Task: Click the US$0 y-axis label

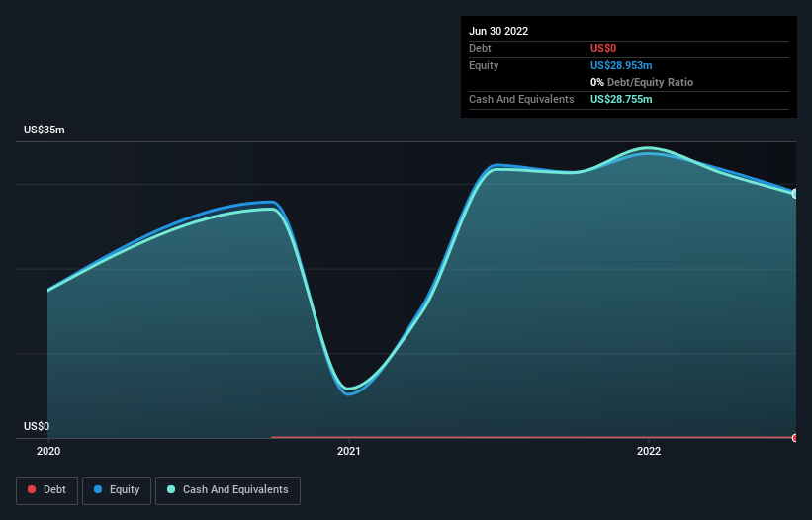Action: click(x=37, y=426)
